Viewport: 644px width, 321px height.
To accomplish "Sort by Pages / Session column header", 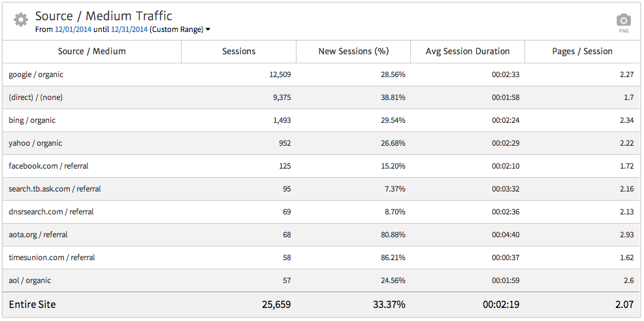I will tap(583, 51).
